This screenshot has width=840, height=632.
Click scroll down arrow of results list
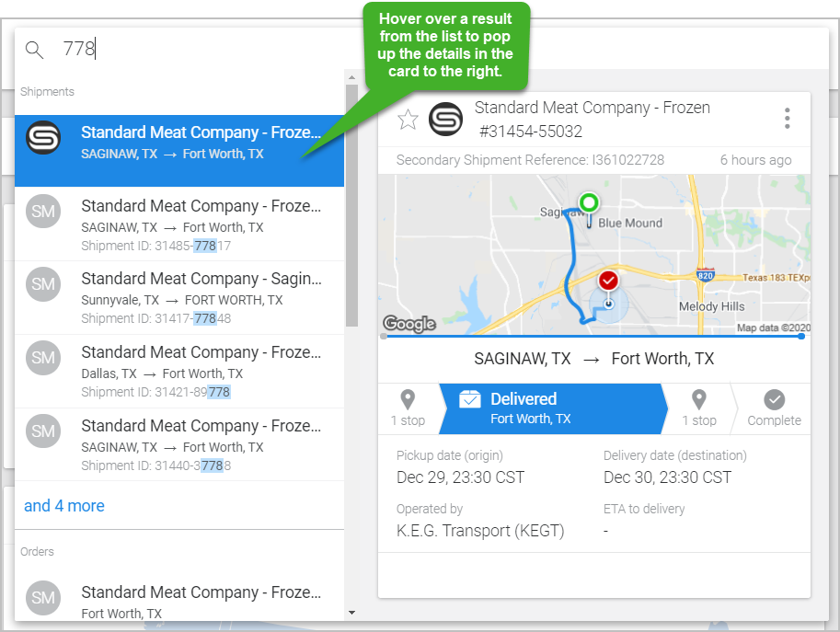[x=351, y=613]
